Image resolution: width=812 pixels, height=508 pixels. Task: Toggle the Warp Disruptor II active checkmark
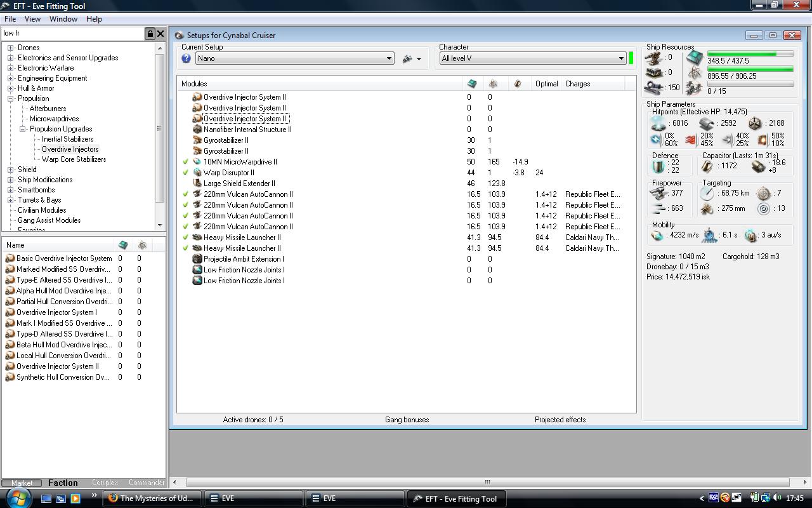(x=186, y=173)
